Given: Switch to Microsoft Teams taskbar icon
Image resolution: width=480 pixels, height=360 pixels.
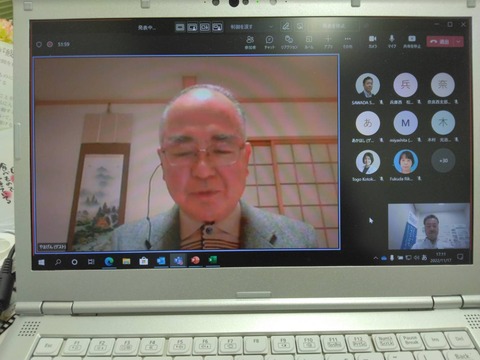Looking at the screenshot, I should [x=178, y=260].
